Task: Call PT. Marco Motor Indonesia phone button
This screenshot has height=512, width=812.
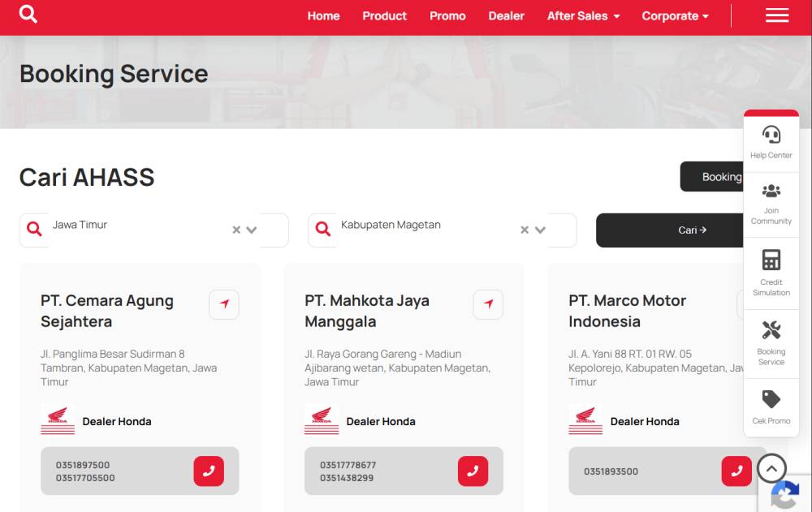Action: pyautogui.click(x=736, y=471)
